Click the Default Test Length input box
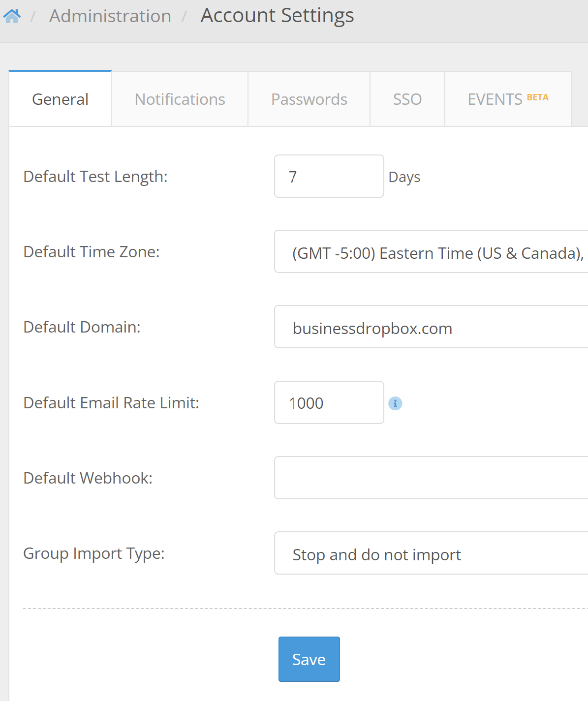The image size is (588, 701). pos(329,177)
